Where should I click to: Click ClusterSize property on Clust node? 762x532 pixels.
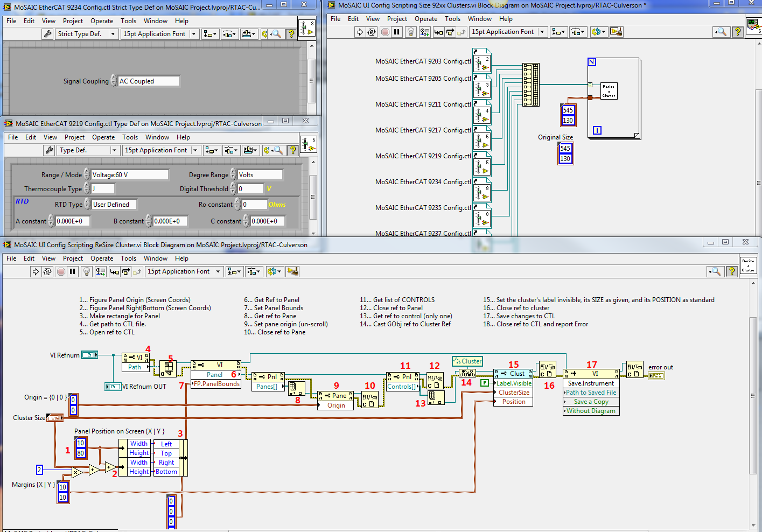click(x=514, y=393)
